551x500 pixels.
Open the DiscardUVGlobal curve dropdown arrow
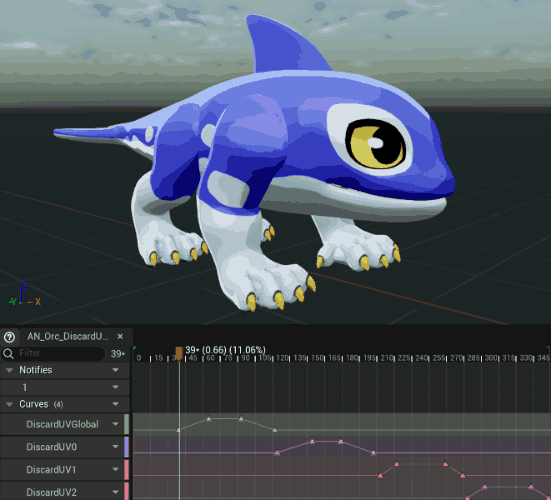tap(116, 424)
